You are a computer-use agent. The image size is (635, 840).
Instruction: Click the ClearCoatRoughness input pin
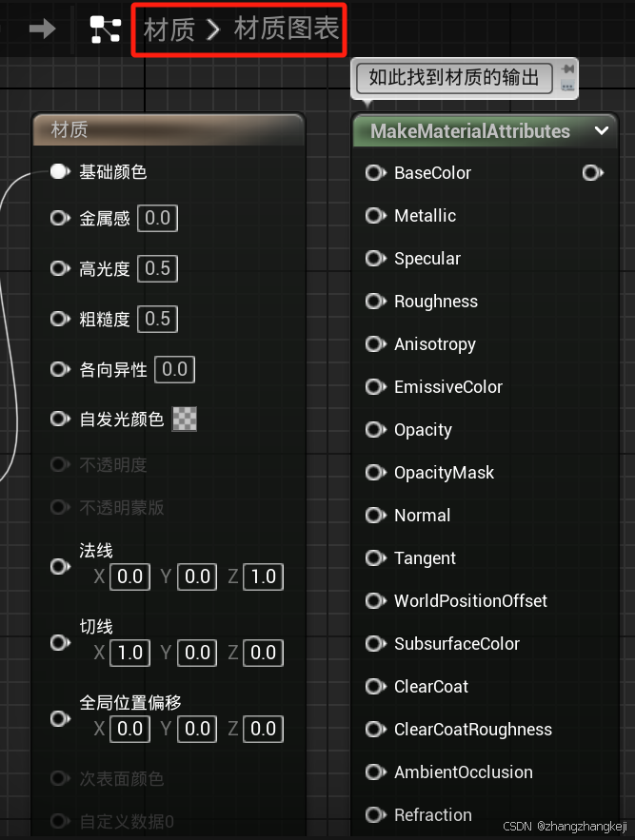(x=375, y=729)
